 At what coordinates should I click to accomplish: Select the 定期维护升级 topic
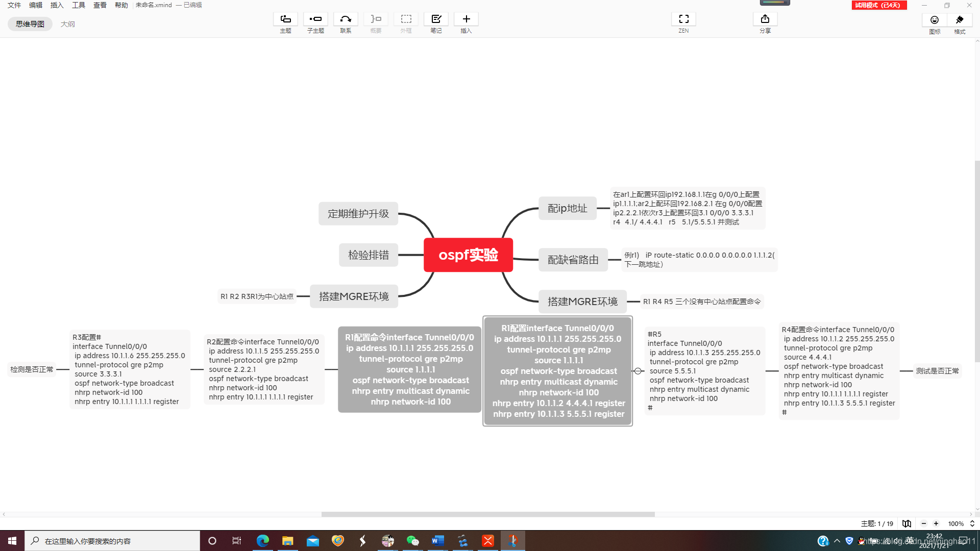[x=358, y=213]
